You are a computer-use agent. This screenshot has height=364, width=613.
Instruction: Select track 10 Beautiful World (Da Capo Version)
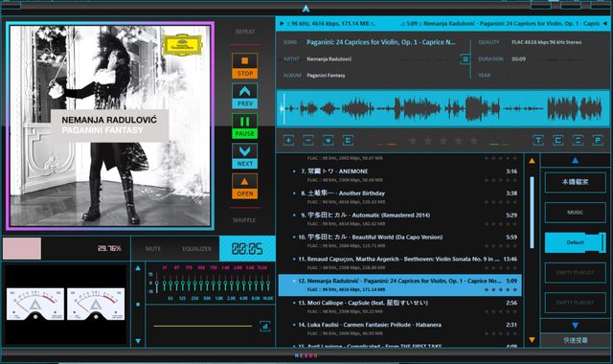click(x=399, y=240)
